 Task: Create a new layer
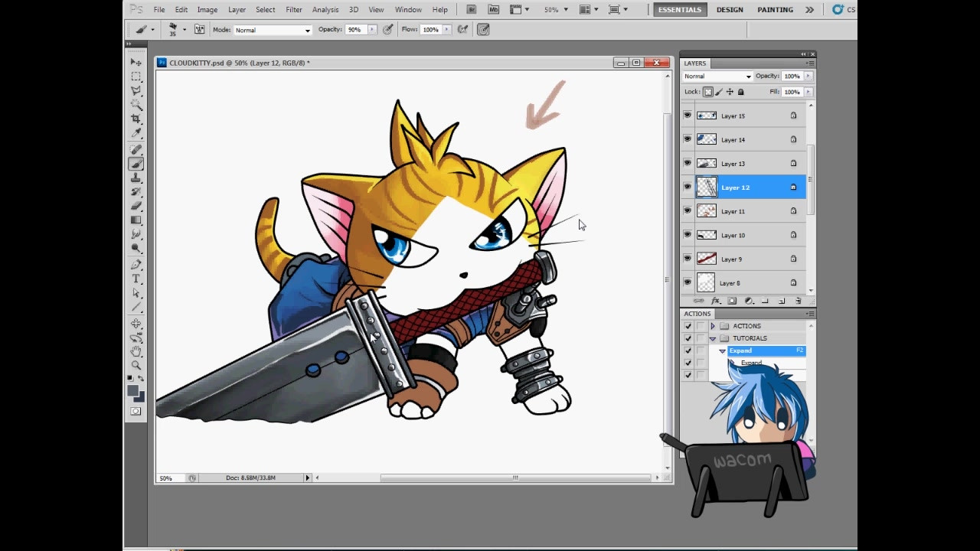782,302
